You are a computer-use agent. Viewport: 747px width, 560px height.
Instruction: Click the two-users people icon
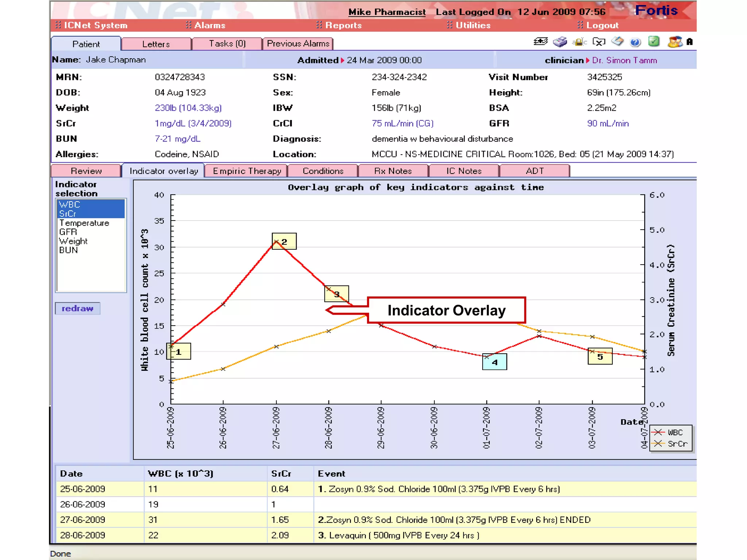click(675, 42)
